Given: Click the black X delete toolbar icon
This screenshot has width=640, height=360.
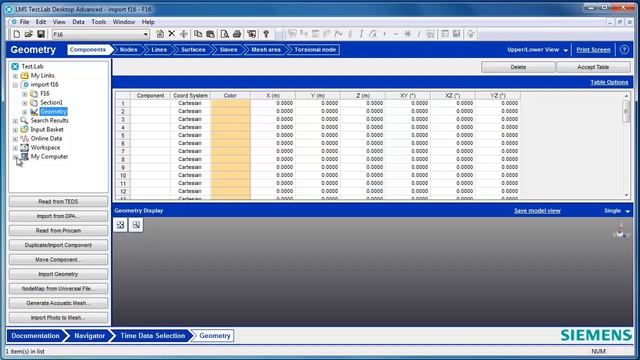Looking at the screenshot, I should pos(172,34).
